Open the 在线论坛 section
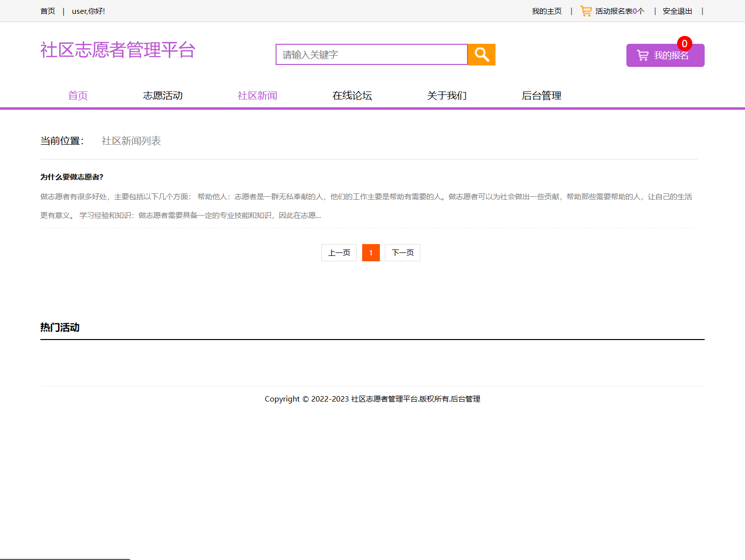Image resolution: width=745 pixels, height=560 pixels. pos(352,95)
